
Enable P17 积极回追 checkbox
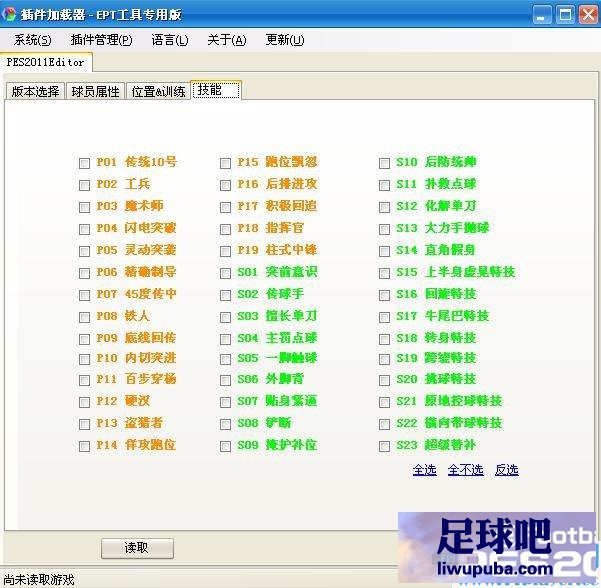click(x=225, y=207)
